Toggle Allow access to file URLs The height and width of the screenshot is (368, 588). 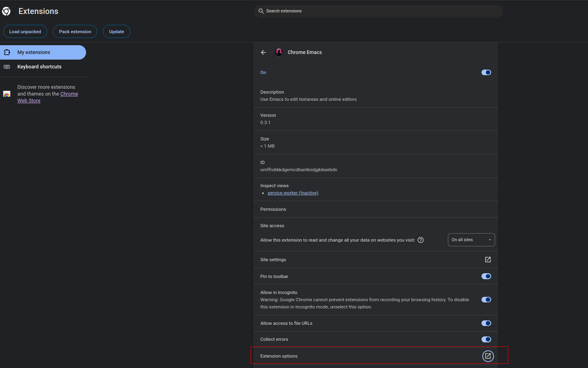point(486,323)
